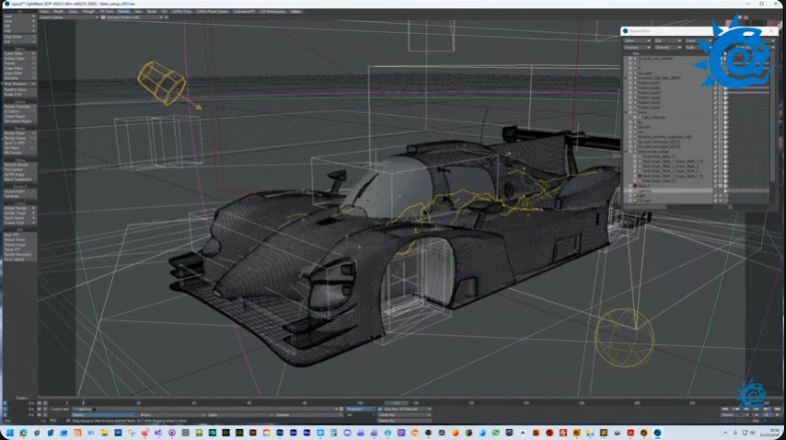Toggle visibility checkbox of the last Scene Editor row
The width and height of the screenshot is (786, 440).
click(628, 200)
